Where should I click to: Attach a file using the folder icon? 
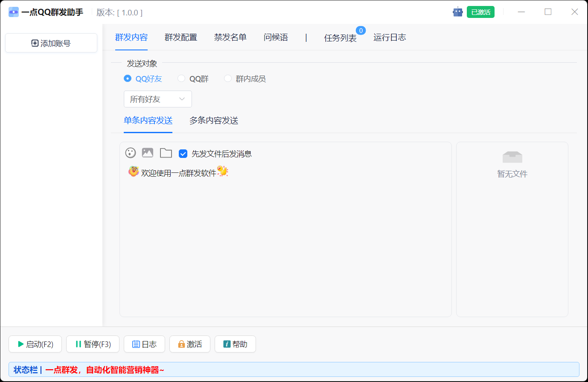pyautogui.click(x=166, y=152)
